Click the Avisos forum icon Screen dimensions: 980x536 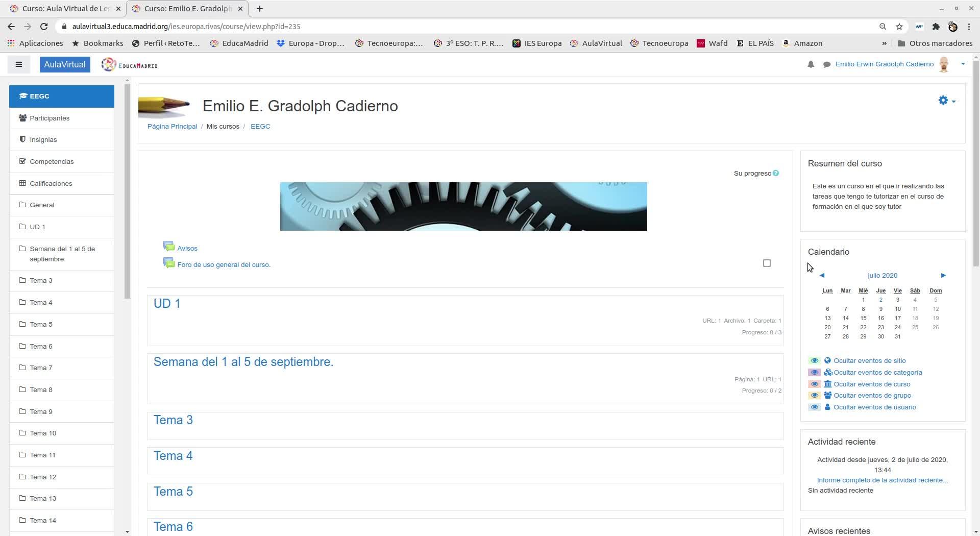[x=169, y=247]
